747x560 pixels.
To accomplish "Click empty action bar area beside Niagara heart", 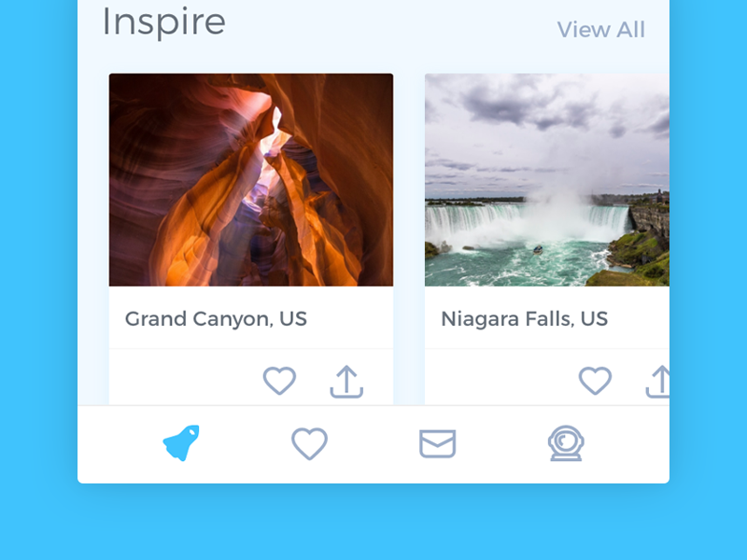I will coord(500,379).
